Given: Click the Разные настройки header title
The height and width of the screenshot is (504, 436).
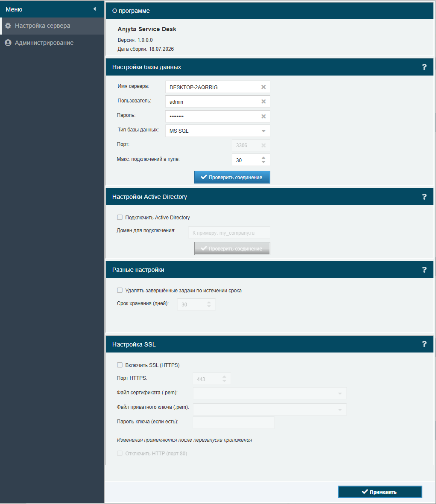Looking at the screenshot, I should (138, 270).
